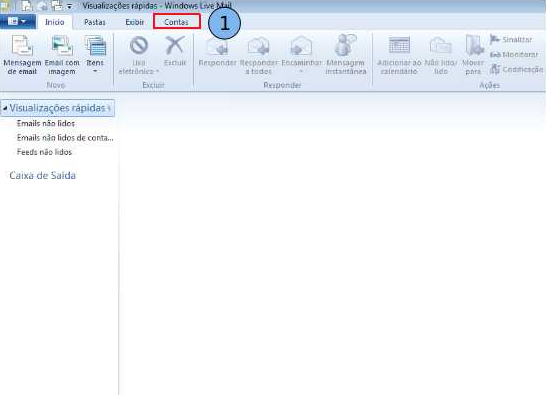
Task: Click the Excluir icon
Action: click(175, 46)
